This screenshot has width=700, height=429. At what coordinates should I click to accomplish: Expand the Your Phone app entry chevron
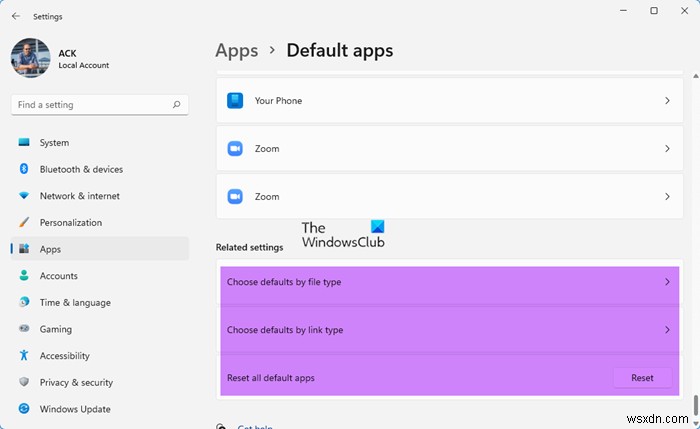[x=667, y=101]
